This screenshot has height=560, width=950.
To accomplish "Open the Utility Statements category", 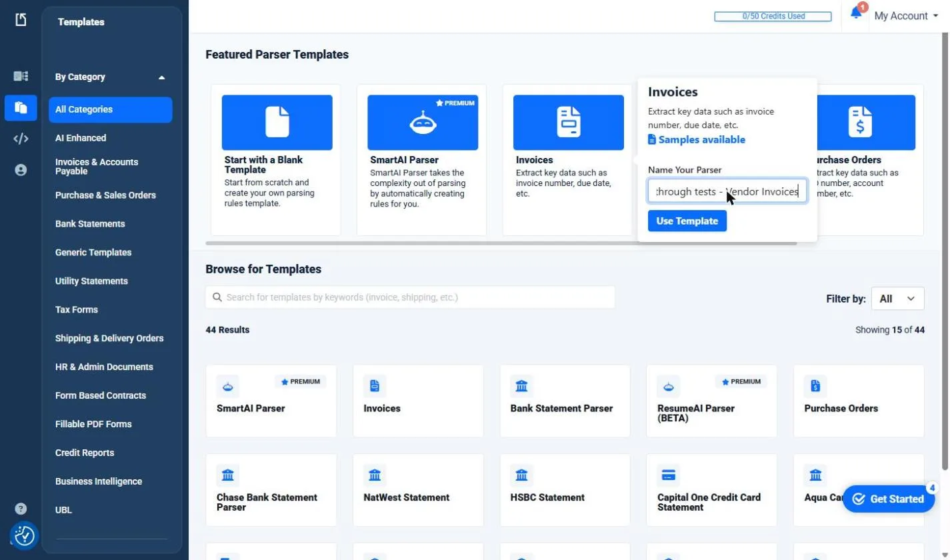I will pyautogui.click(x=91, y=281).
